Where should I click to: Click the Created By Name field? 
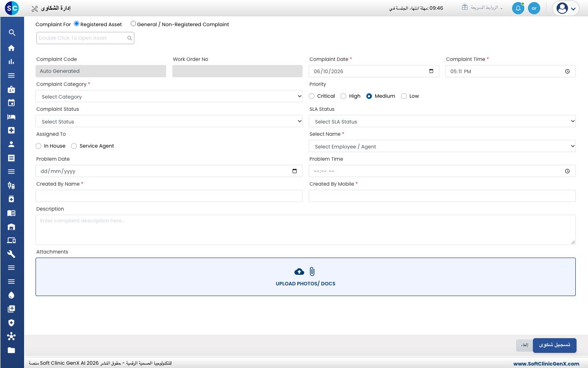169,196
